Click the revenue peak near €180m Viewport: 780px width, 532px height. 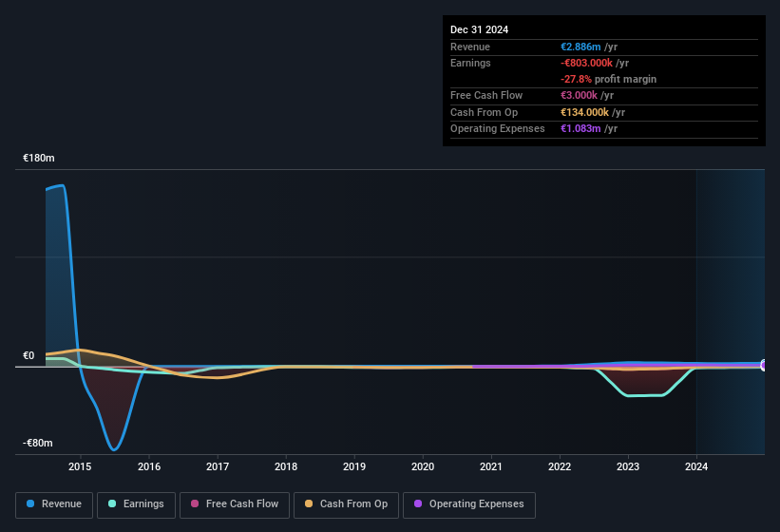pos(61,186)
